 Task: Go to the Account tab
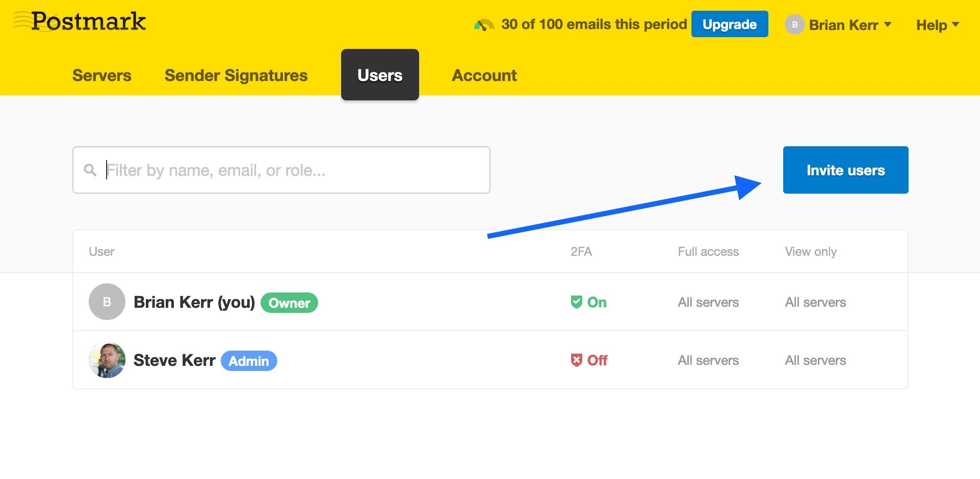484,75
